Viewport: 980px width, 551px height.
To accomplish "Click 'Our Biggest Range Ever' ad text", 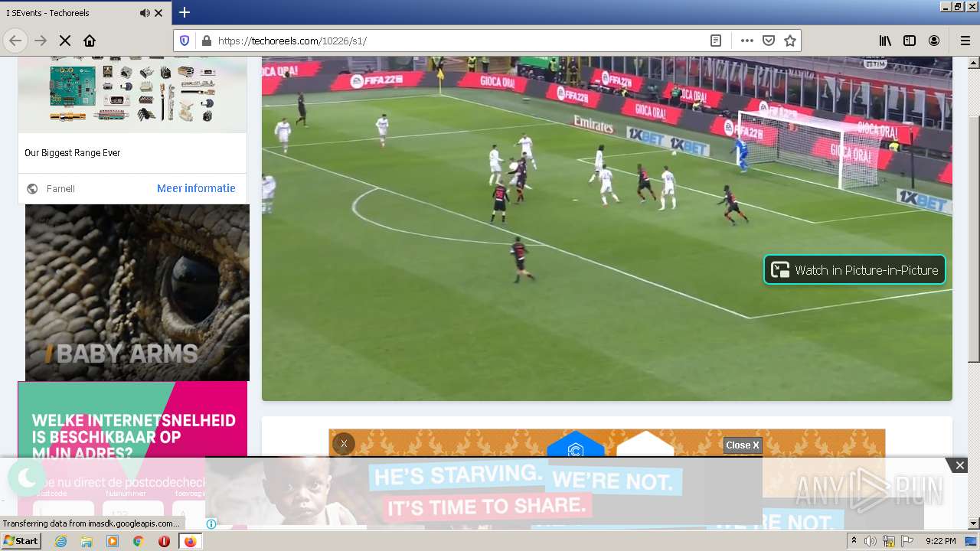I will (73, 153).
